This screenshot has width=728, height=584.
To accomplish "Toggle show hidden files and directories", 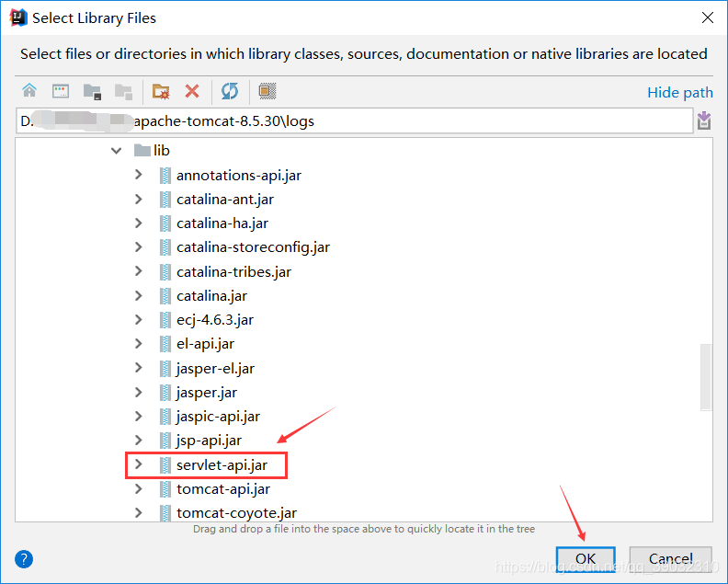I will (x=267, y=91).
